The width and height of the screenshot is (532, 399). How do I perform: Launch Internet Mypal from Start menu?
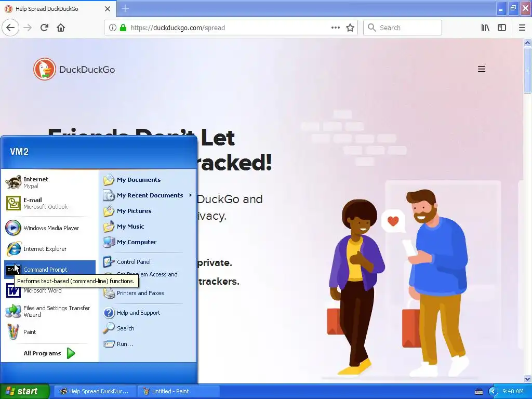(50, 182)
